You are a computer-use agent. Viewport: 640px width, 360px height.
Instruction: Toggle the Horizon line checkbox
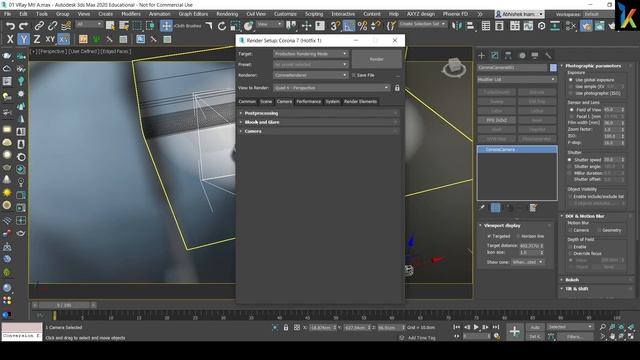518,236
